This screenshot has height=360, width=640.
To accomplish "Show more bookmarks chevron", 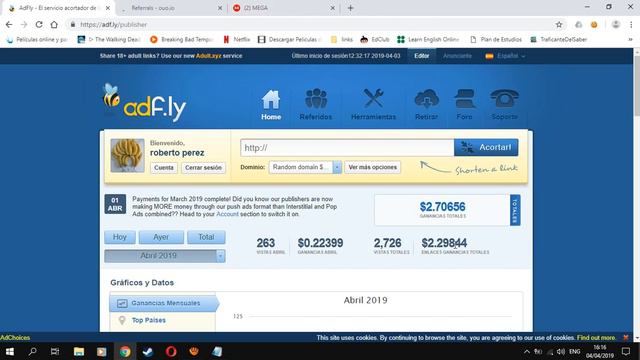I will click(x=630, y=39).
